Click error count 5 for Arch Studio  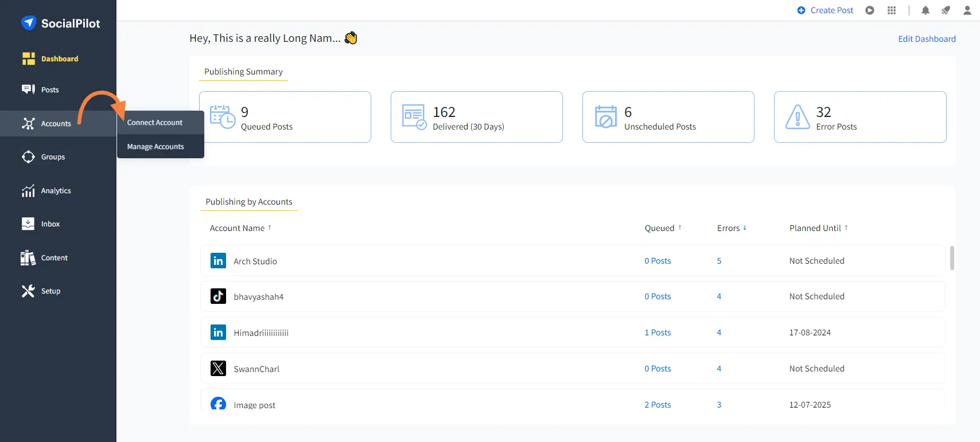[719, 261]
